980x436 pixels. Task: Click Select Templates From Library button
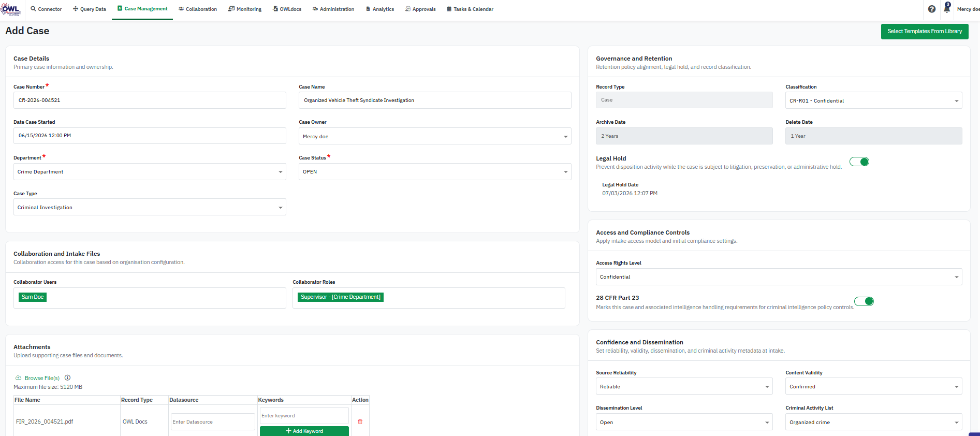pos(925,31)
